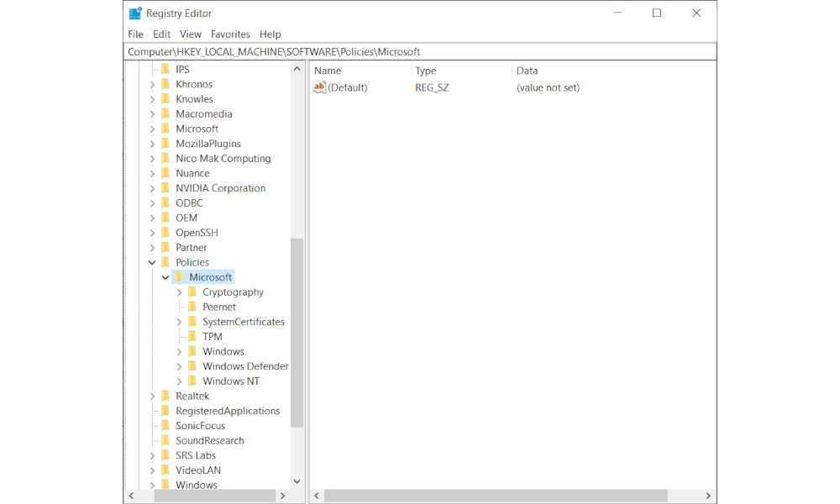Click the tree pane right scroll arrow
Screen dimensions: 840x504
[283, 496]
